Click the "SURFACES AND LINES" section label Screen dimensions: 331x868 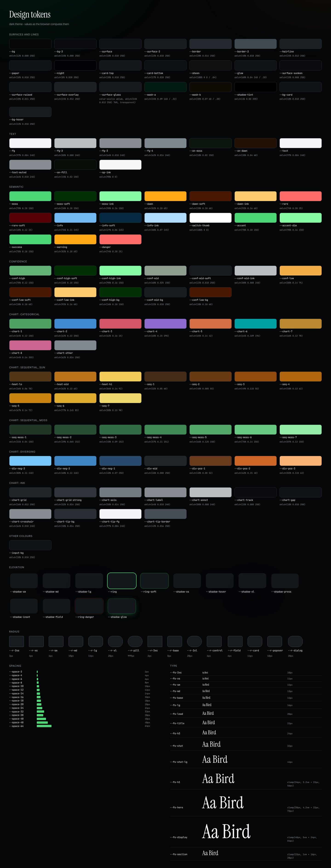pos(24,34)
